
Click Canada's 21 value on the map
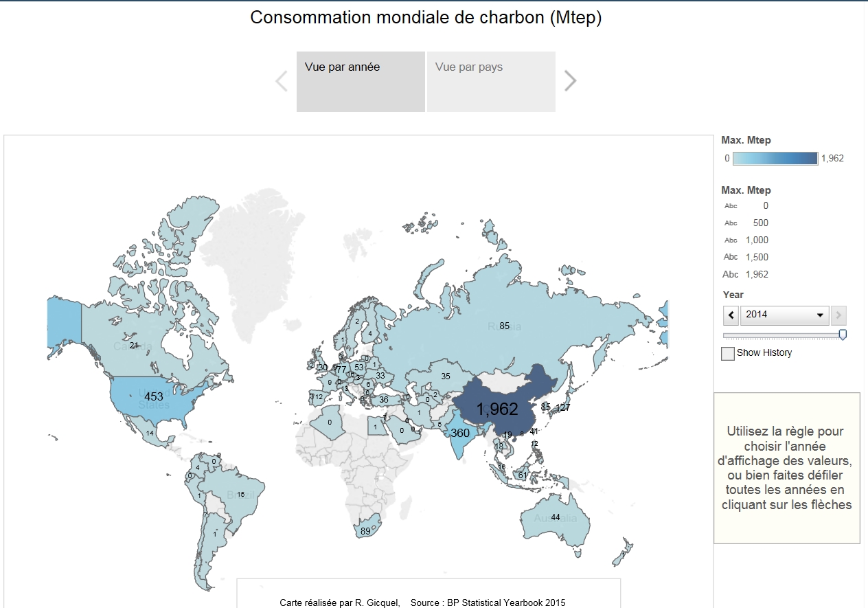pos(134,345)
